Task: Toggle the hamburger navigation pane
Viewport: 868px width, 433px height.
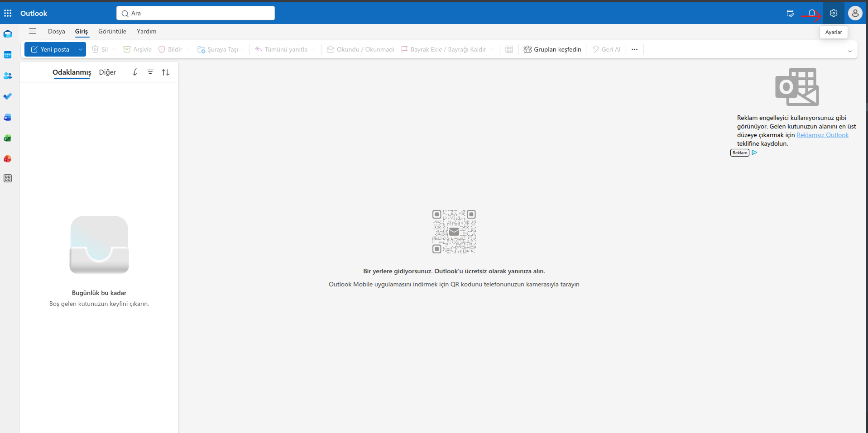Action: pyautogui.click(x=33, y=31)
